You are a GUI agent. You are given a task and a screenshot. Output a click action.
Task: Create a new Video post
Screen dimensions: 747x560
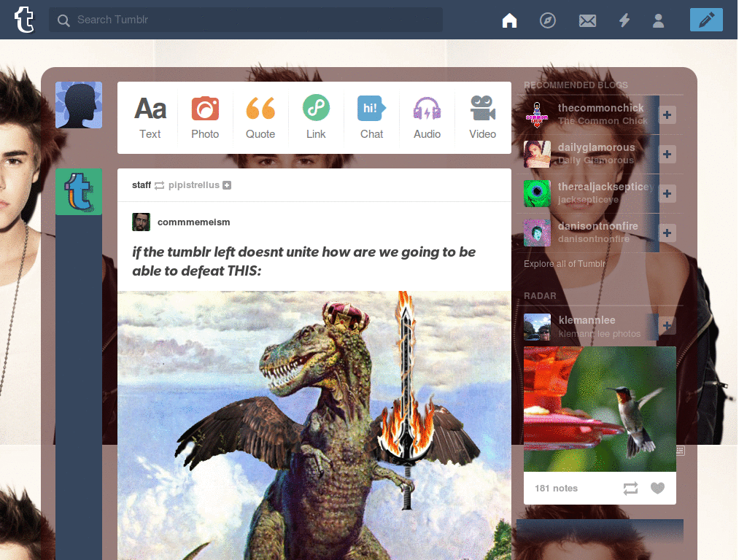click(x=483, y=117)
